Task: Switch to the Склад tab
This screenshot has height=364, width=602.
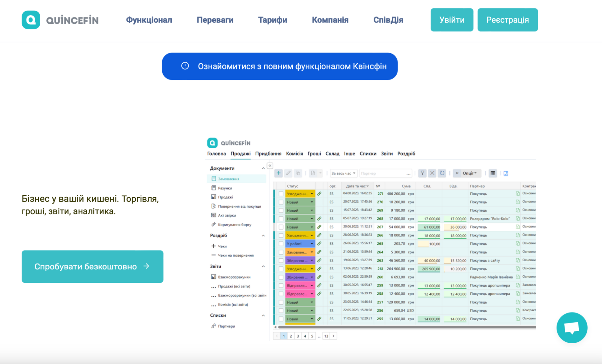Action: point(332,154)
